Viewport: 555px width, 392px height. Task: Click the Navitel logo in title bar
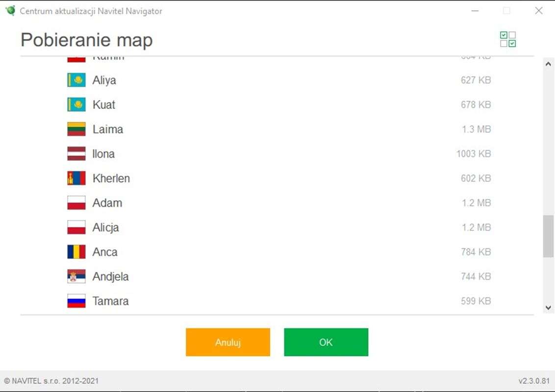10,10
